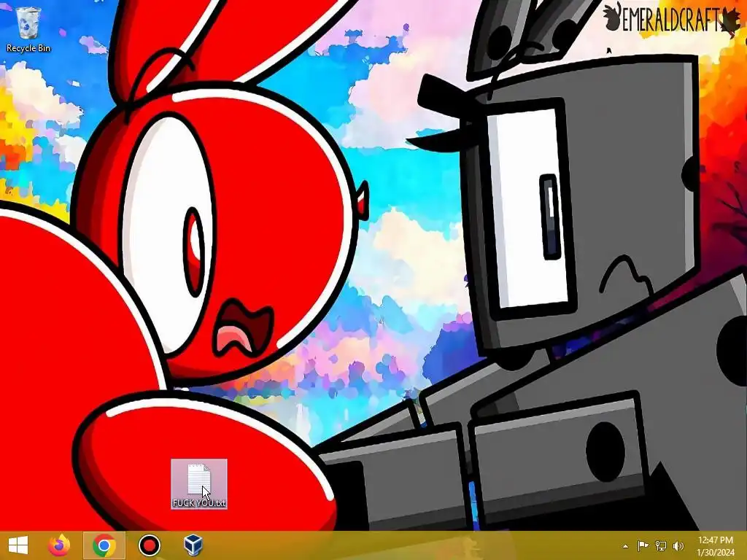
Task: Select the Recycle Bin desktop icon
Action: [x=28, y=29]
